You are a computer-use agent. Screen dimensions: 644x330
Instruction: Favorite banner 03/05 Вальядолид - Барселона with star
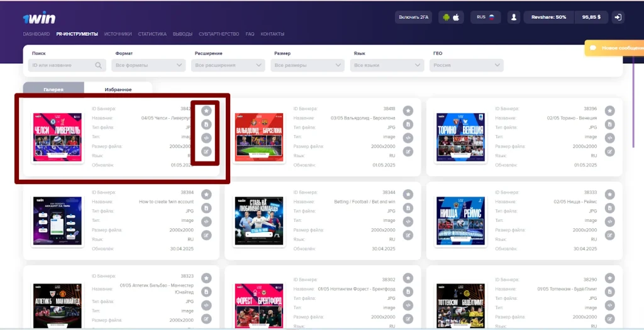click(x=408, y=111)
